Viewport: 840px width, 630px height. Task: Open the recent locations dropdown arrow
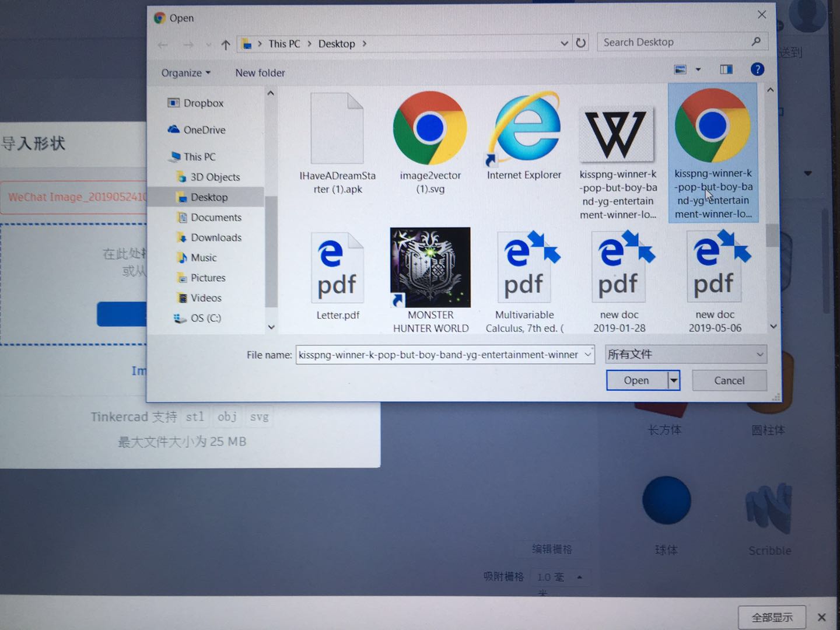pyautogui.click(x=208, y=45)
